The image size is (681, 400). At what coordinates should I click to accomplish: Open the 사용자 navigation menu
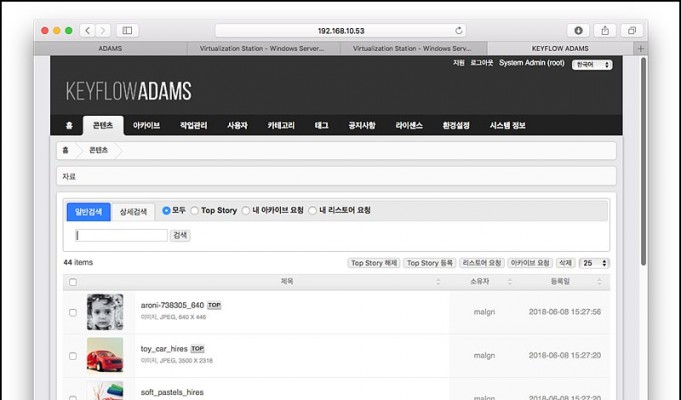pyautogui.click(x=237, y=126)
